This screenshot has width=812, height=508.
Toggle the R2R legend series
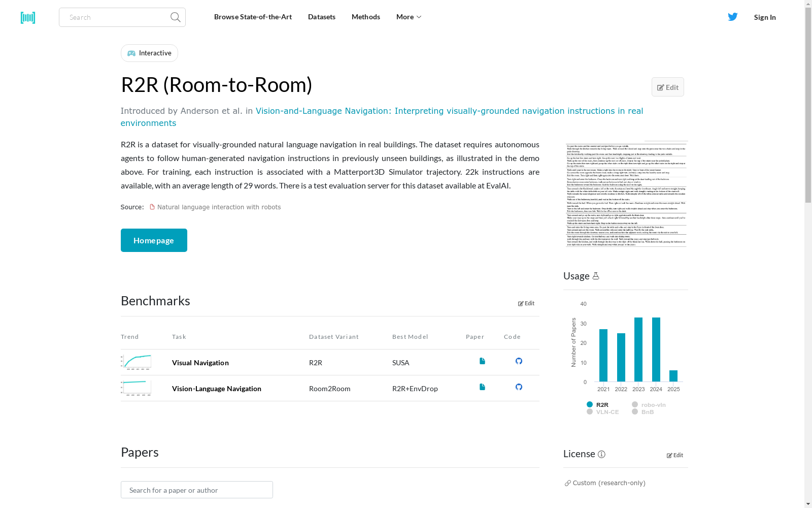(598, 405)
